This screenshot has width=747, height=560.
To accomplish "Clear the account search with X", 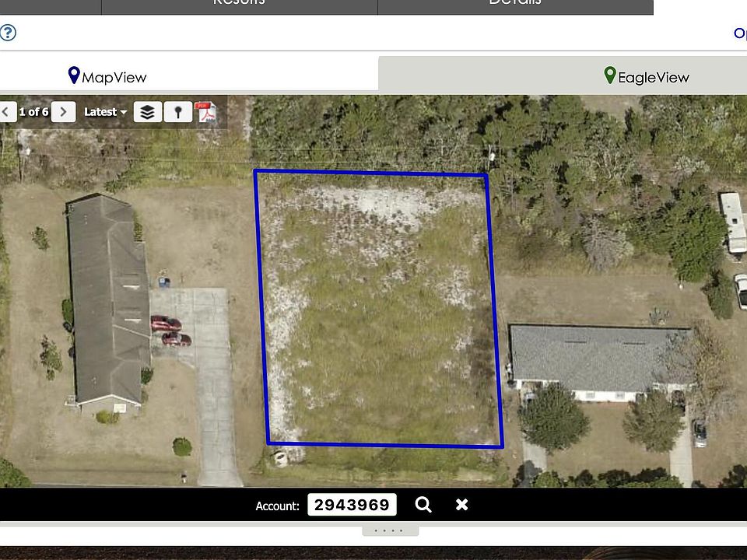I will point(461,504).
